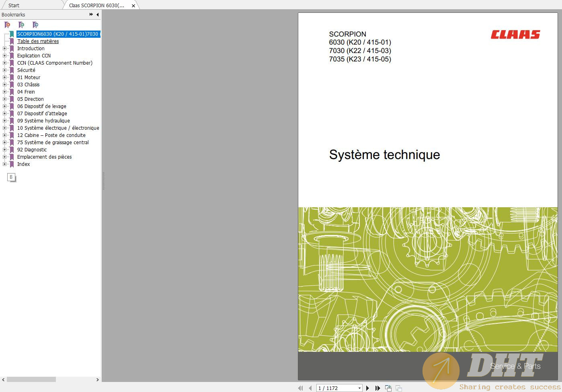Expand the 07 Dispositif d'attelage bookmark
The image size is (562, 392).
coord(5,114)
